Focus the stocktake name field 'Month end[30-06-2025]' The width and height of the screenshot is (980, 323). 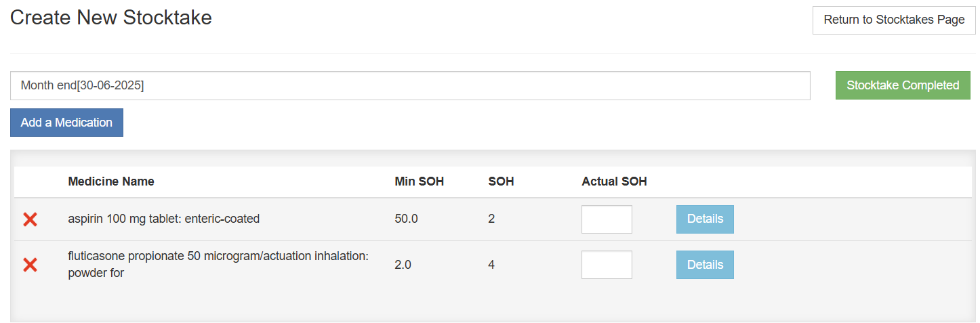point(409,86)
